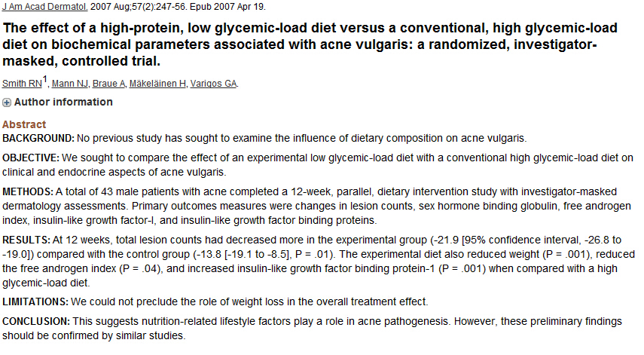
Task: Click the RESULTS label in the abstract
Action: click(26, 240)
